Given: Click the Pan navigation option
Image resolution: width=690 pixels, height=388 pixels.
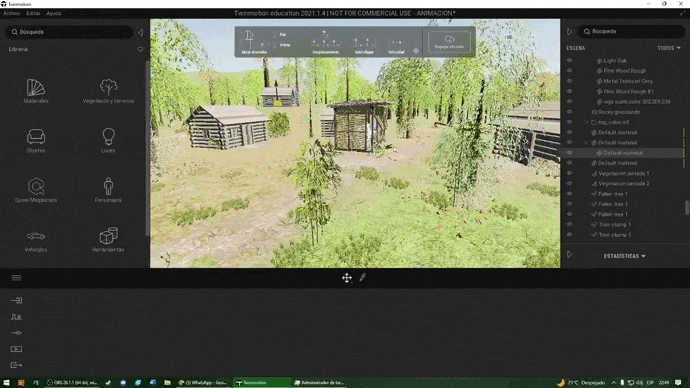Looking at the screenshot, I should point(283,34).
